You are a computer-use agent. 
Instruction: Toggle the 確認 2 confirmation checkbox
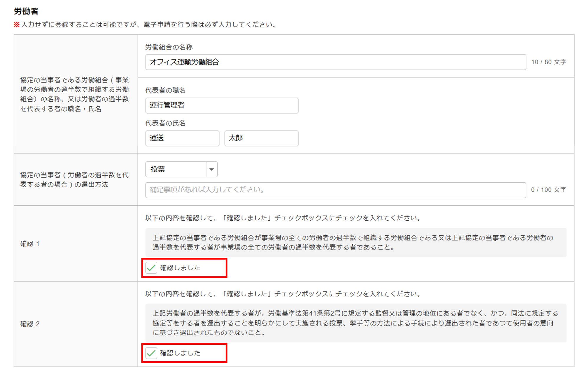(x=151, y=353)
